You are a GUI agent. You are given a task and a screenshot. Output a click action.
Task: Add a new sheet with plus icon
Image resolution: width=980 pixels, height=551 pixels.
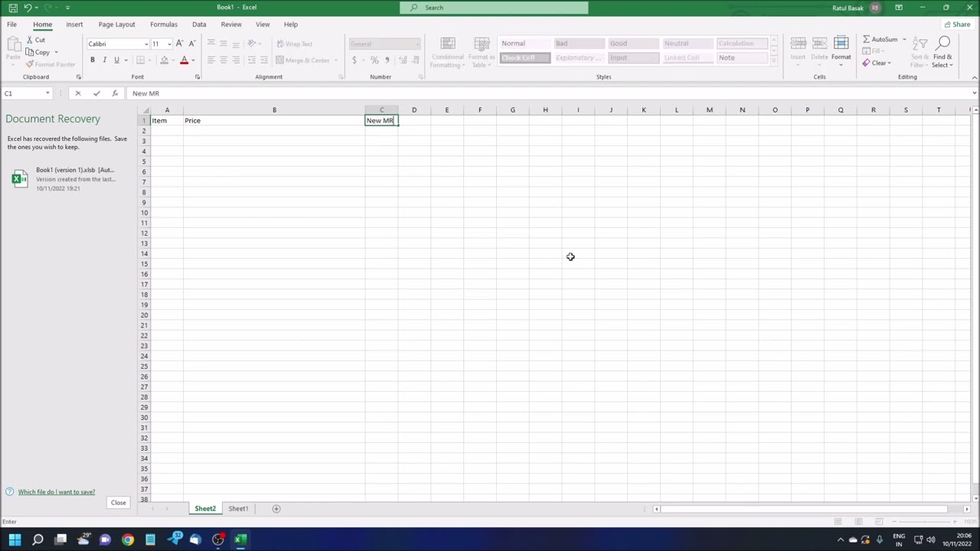(x=276, y=509)
